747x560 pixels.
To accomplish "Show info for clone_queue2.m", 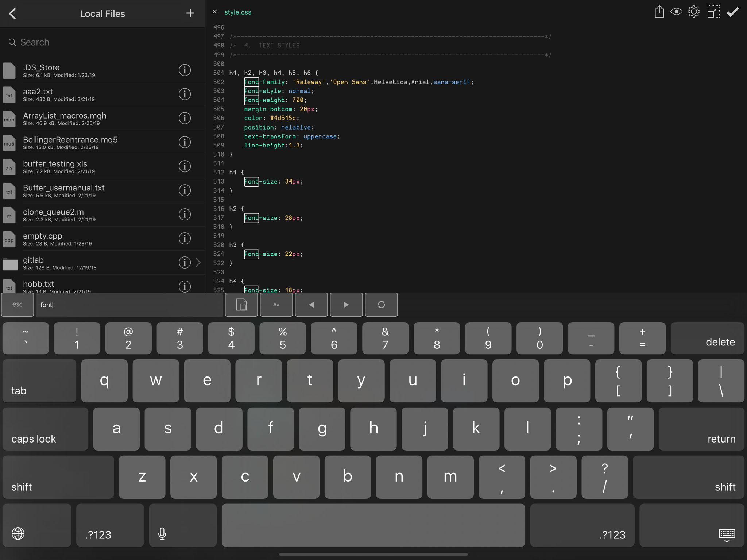I will (x=185, y=215).
